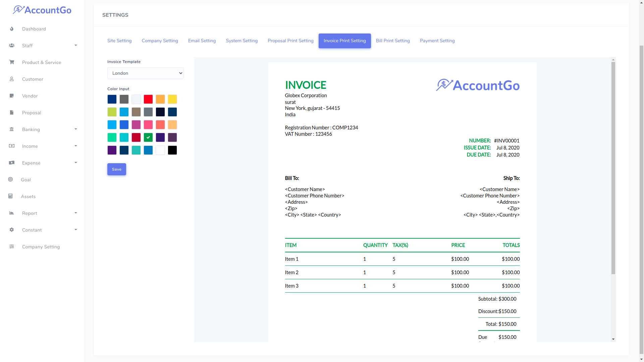Open the Goal section icon

[x=10, y=180]
